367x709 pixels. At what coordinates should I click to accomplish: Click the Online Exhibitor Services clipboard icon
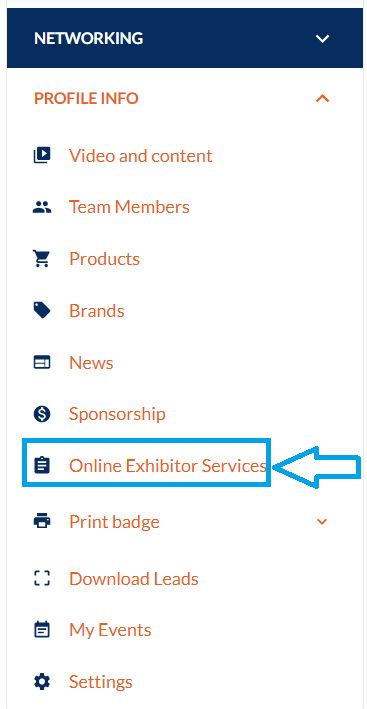42,465
